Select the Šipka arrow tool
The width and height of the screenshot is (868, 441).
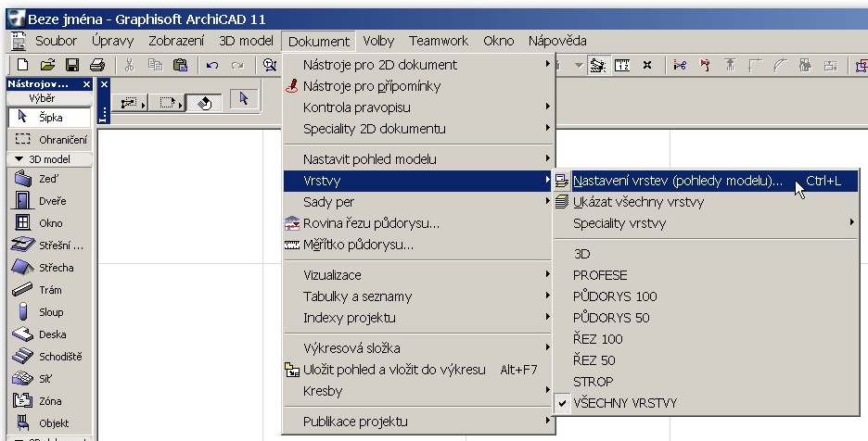pyautogui.click(x=49, y=118)
